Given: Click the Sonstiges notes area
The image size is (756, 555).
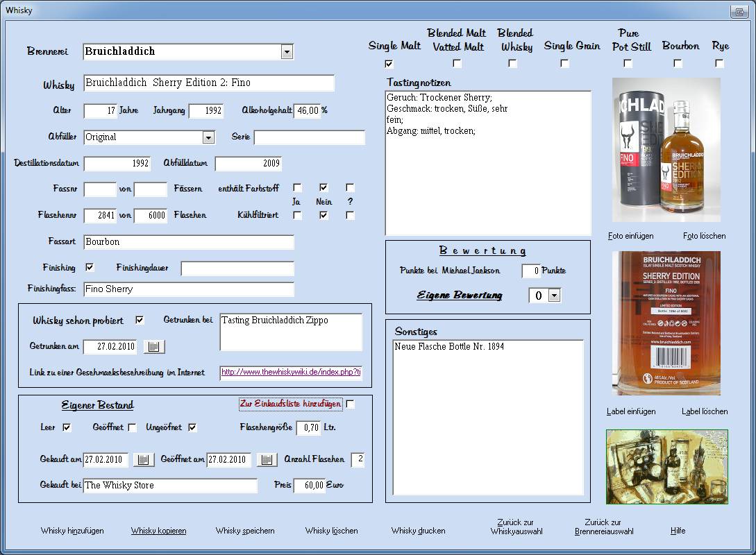Looking at the screenshot, I should [489, 418].
